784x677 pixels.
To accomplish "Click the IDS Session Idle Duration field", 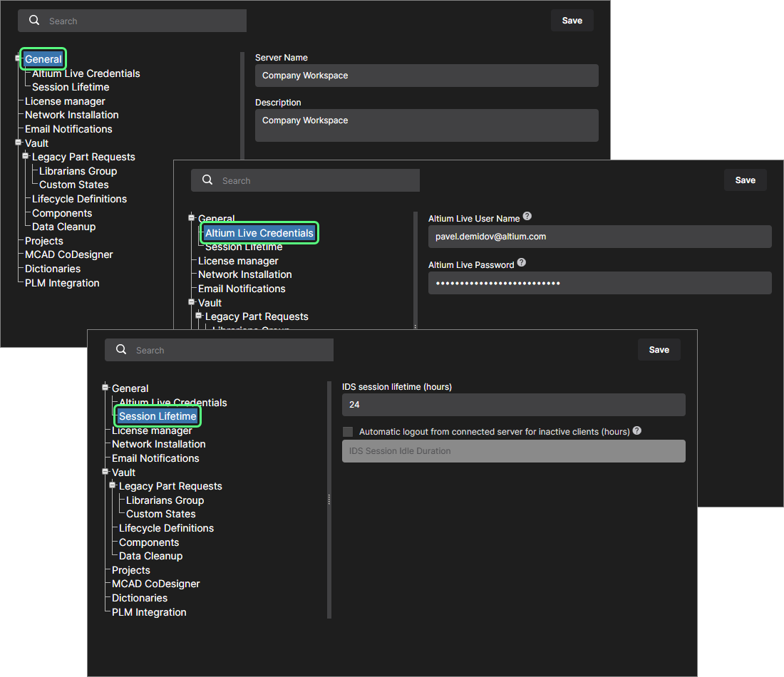I will (513, 451).
